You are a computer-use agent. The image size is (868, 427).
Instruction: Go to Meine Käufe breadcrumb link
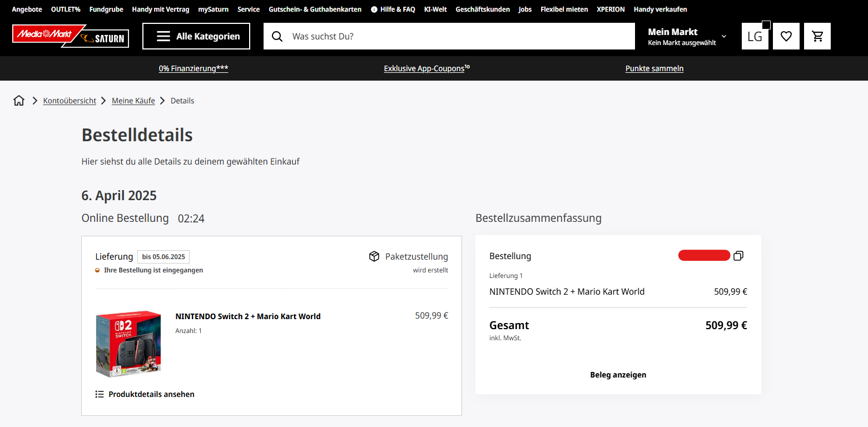coord(133,101)
